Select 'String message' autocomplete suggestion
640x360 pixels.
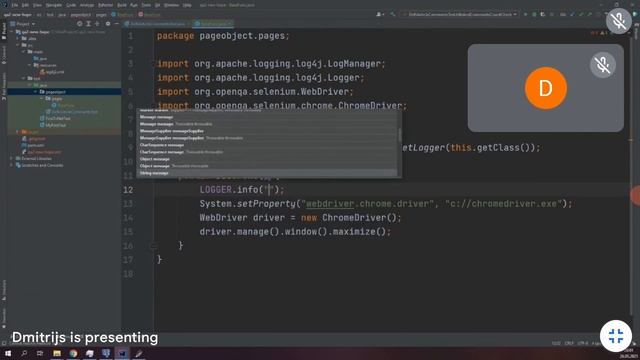pyautogui.click(x=154, y=173)
